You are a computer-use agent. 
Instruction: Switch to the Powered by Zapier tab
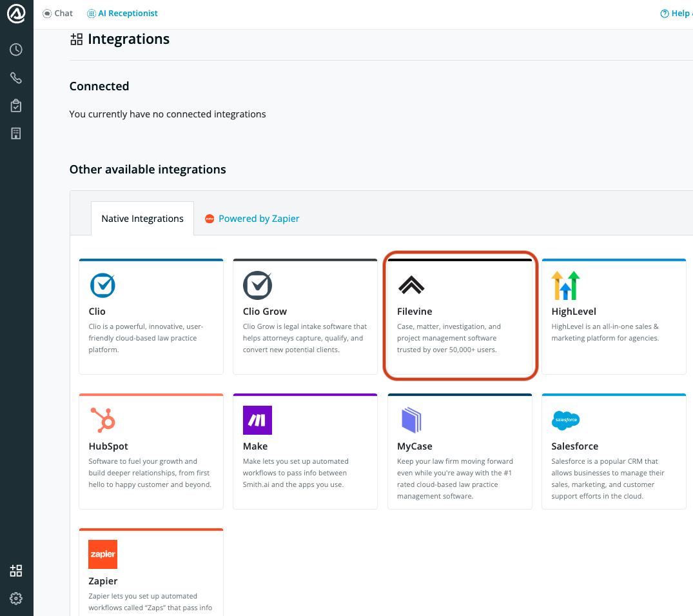[252, 219]
